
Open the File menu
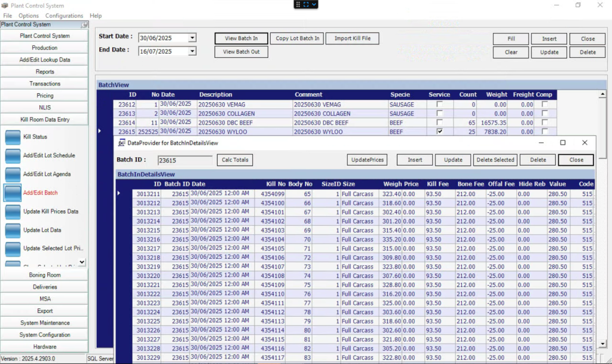point(7,16)
